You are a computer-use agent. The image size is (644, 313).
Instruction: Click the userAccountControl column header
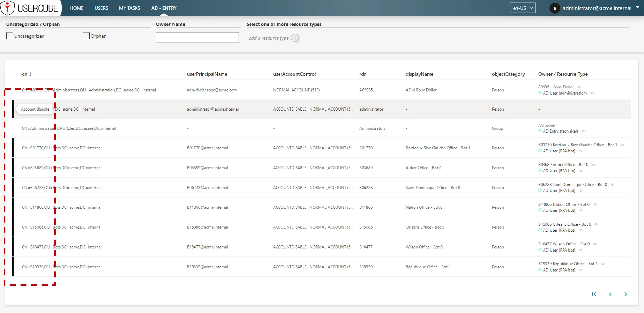coord(294,74)
